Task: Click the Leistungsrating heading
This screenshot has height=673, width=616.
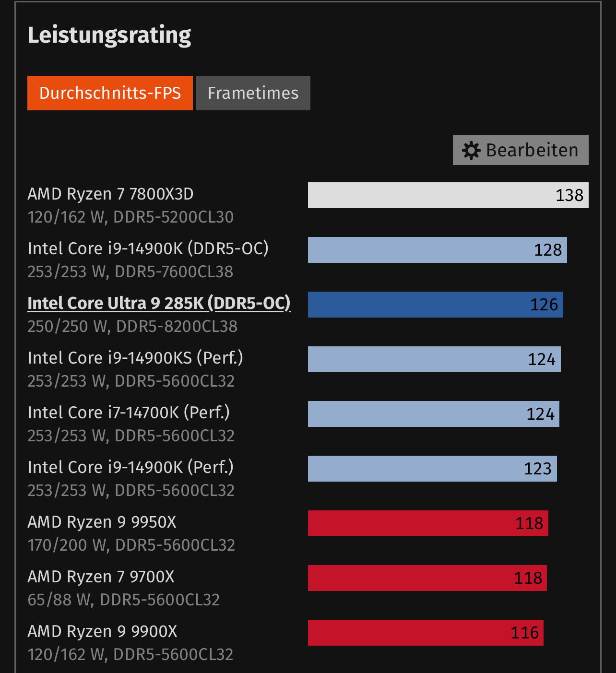Action: pos(109,35)
